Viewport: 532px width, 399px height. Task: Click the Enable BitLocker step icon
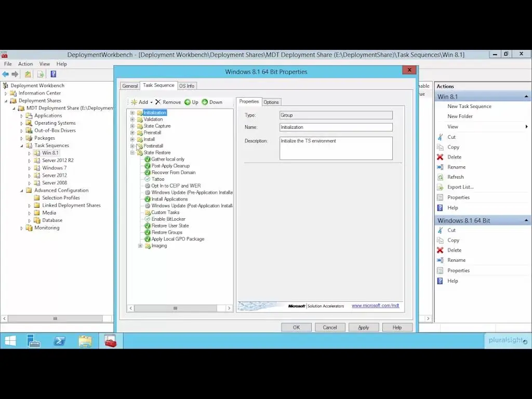click(147, 219)
